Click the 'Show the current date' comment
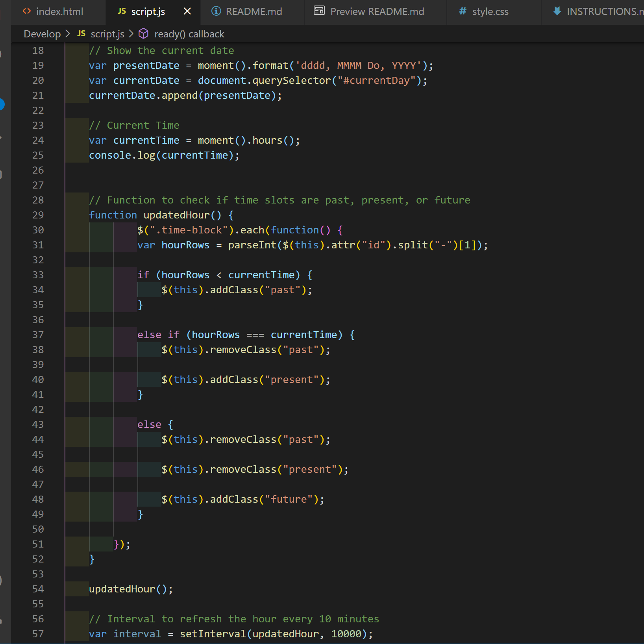The image size is (644, 644). 161,51
